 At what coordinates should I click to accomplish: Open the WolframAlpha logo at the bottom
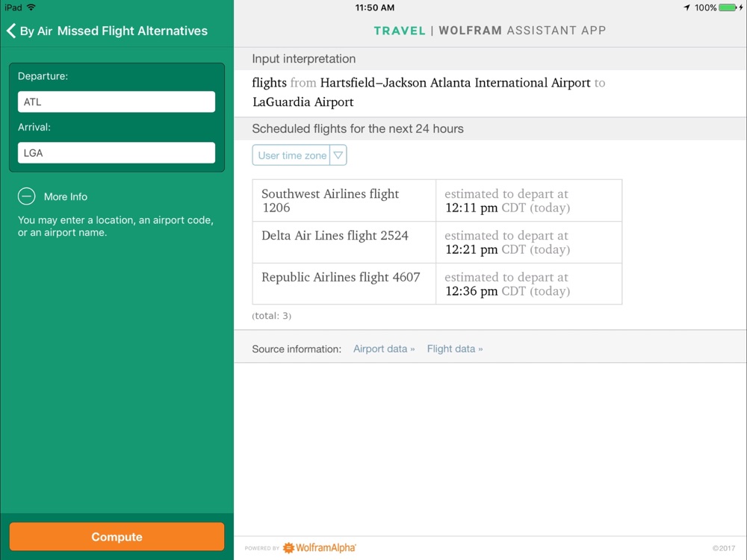320,547
